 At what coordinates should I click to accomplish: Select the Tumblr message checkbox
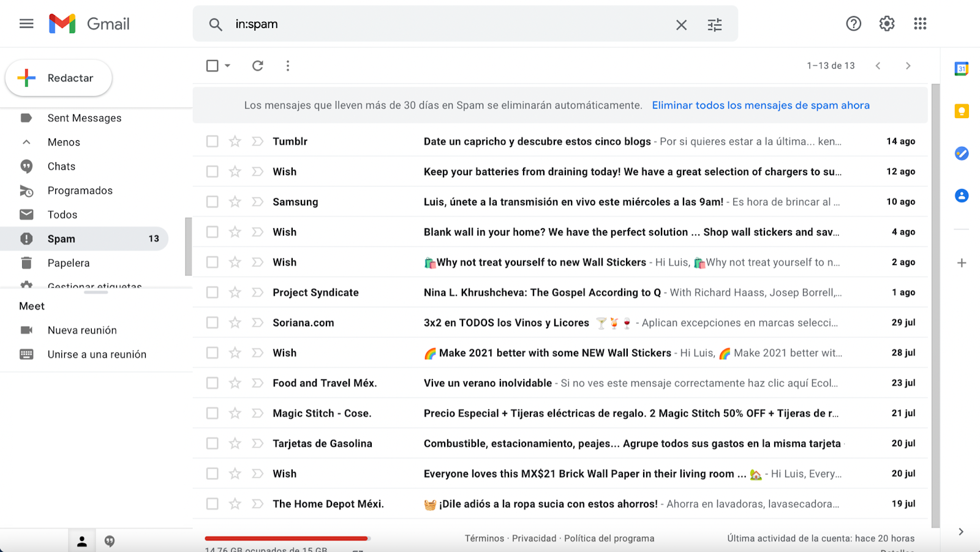tap(213, 141)
